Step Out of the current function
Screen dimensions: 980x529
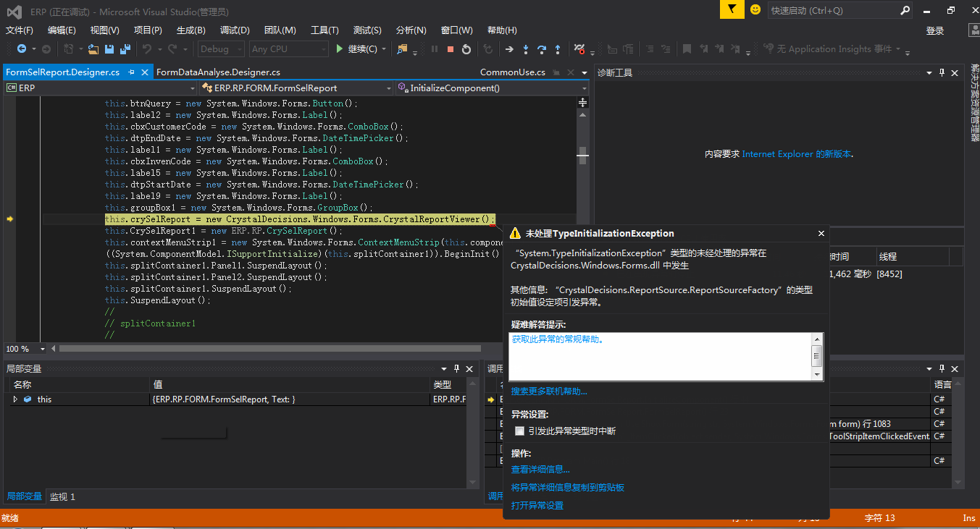tap(558, 49)
